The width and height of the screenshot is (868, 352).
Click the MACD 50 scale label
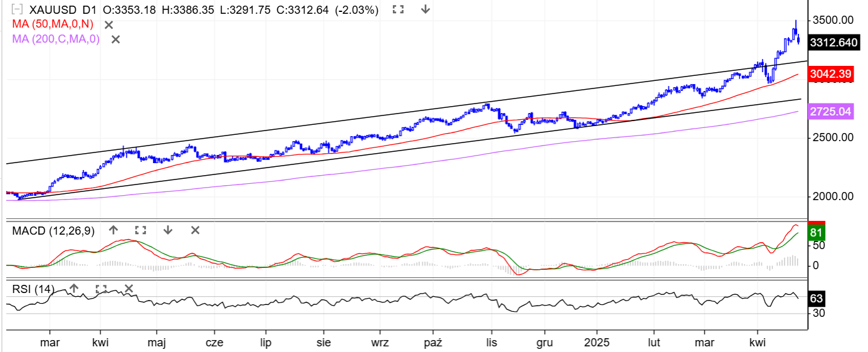(x=818, y=245)
